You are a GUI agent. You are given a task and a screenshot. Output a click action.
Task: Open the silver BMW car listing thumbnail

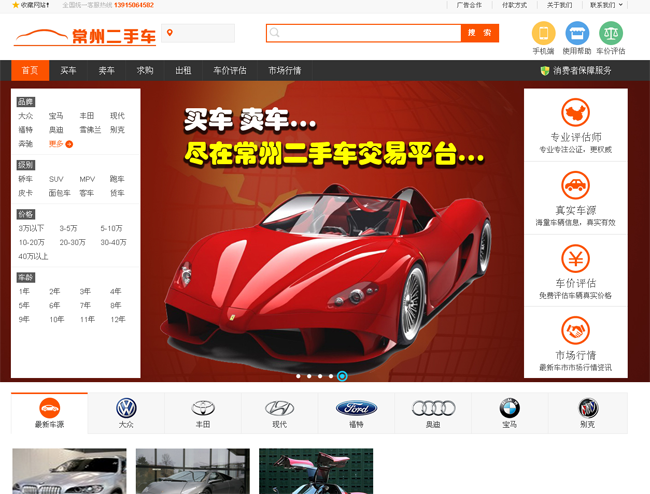(x=69, y=471)
